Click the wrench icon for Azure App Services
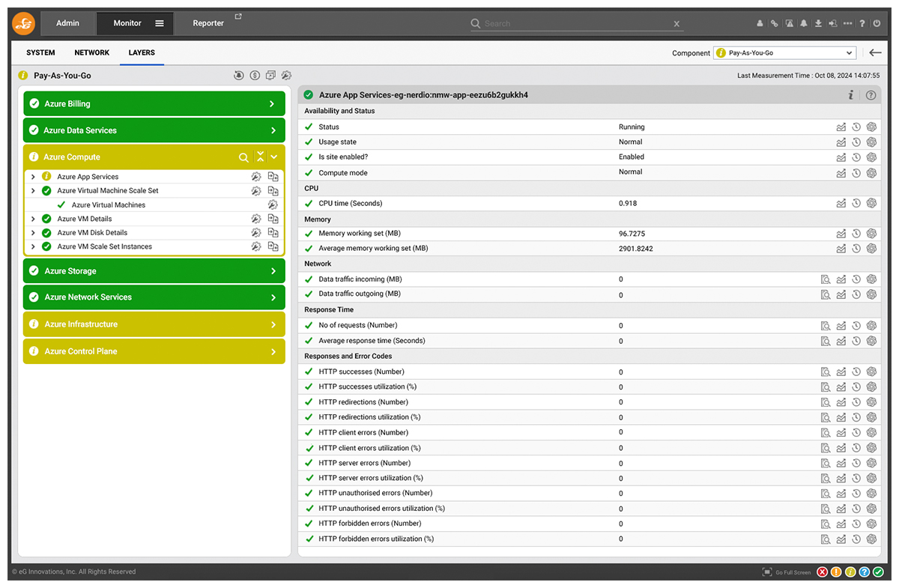The width and height of the screenshot is (899, 588). tap(256, 177)
